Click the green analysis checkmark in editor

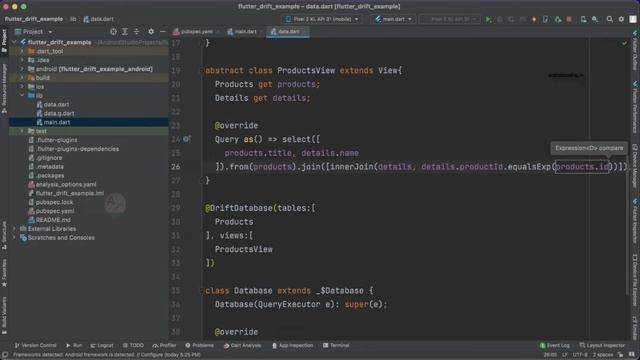point(624,43)
